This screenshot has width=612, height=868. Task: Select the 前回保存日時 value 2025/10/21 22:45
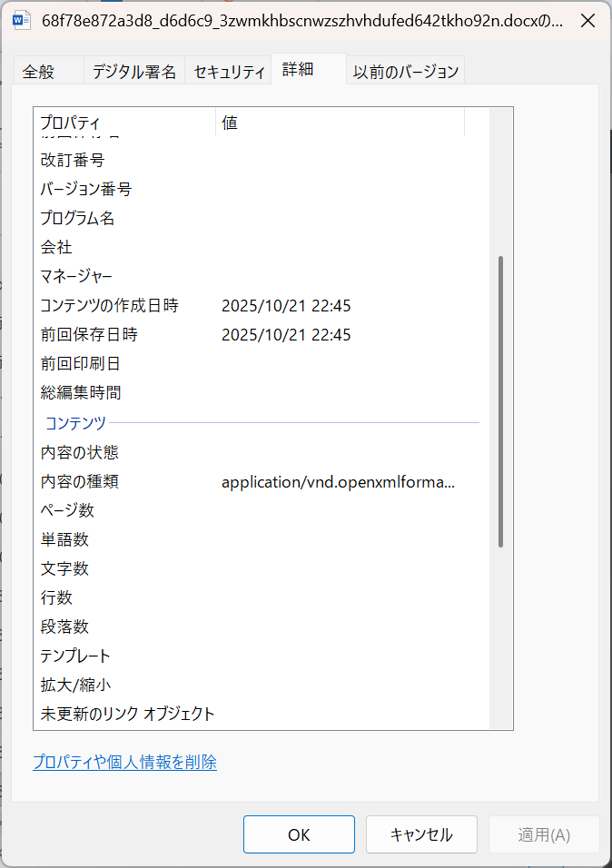286,335
